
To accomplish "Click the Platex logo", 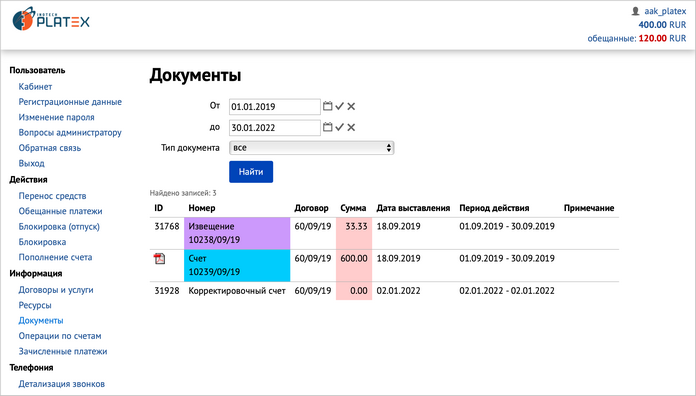I will 51,19.
